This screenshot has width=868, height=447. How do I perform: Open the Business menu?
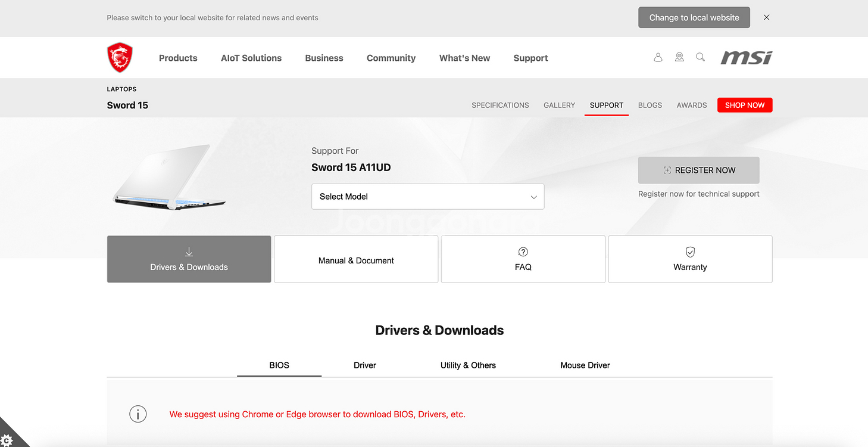(324, 58)
